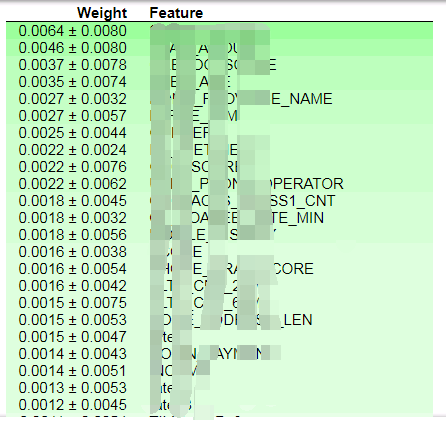Select weight value 0.0012 ± 0.0045

click(73, 405)
